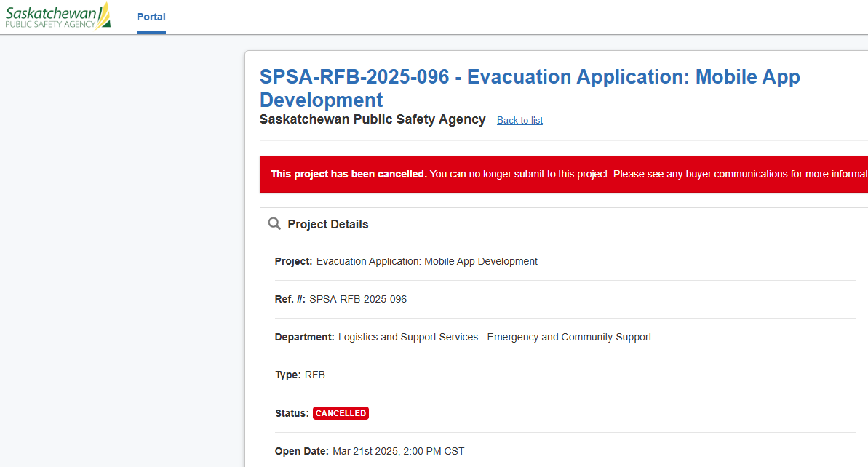Open the Portal tab

[151, 17]
